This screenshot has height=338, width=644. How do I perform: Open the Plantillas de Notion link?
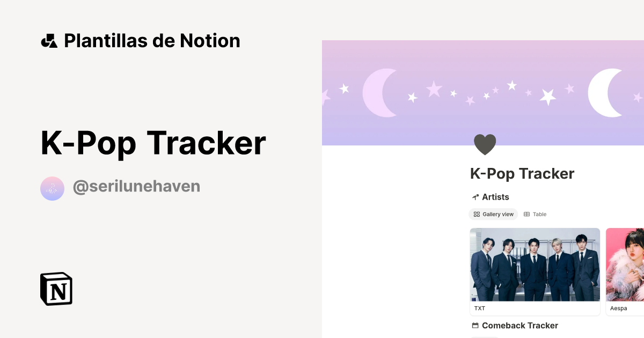(152, 41)
